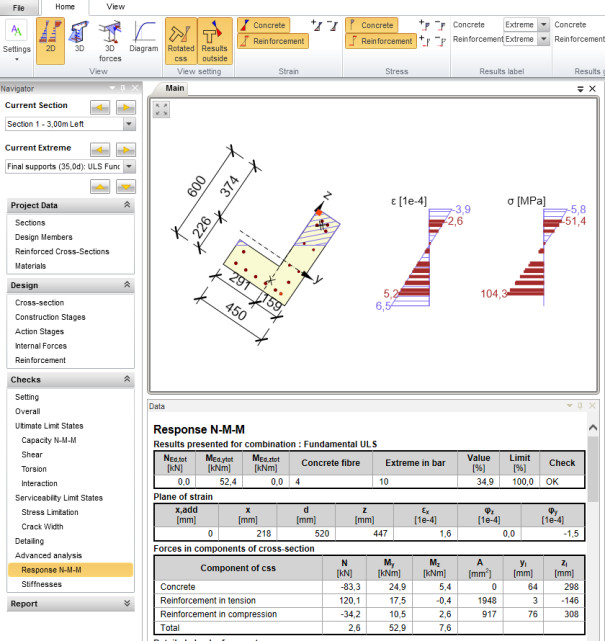The height and width of the screenshot is (641, 605).
Task: Open the File menu
Action: [x=19, y=6]
